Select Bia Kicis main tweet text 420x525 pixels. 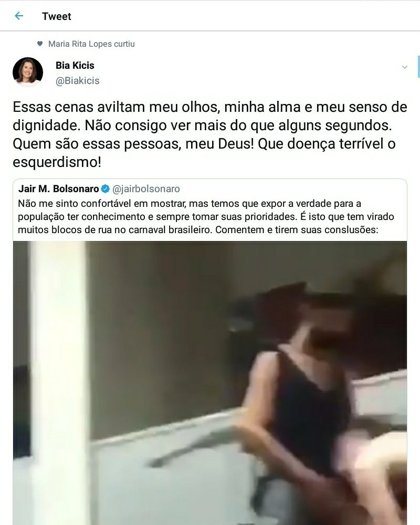coord(210,134)
